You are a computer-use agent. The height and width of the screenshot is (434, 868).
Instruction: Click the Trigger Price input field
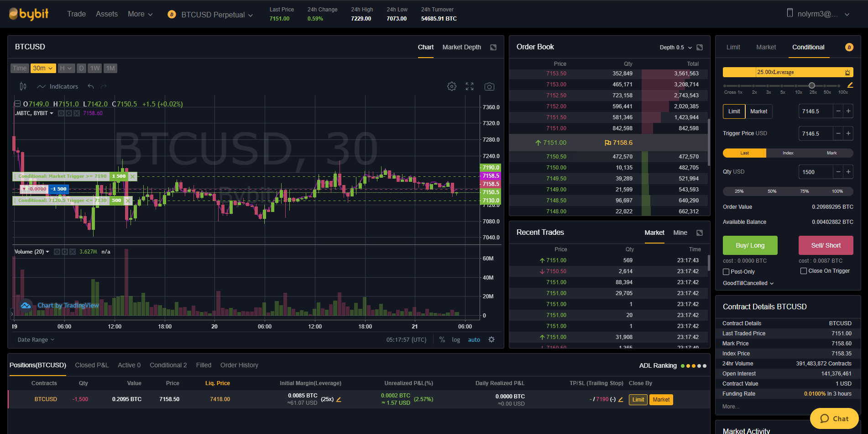pyautogui.click(x=816, y=133)
